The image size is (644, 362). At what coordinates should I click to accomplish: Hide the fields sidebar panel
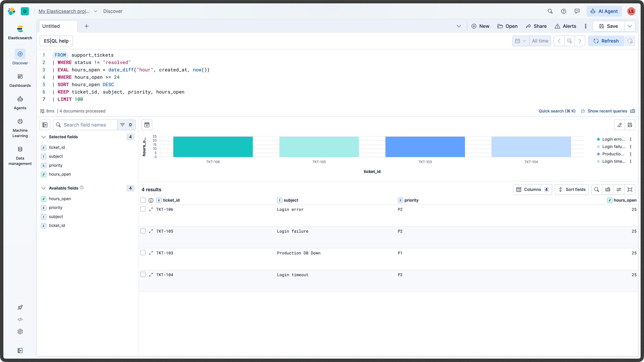coord(45,125)
